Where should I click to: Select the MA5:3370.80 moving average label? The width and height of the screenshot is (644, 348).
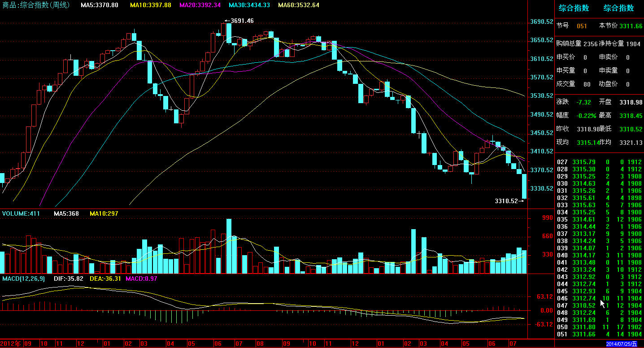[x=100, y=5]
